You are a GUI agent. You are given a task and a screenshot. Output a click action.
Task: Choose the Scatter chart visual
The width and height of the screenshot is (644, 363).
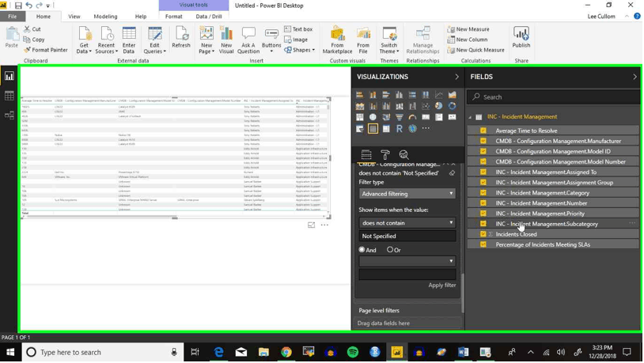tap(426, 106)
